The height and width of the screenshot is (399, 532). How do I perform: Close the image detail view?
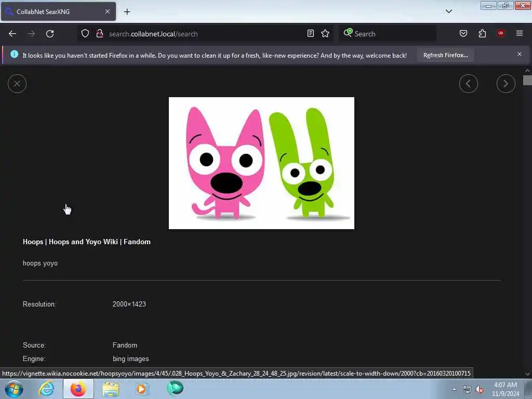tap(17, 84)
